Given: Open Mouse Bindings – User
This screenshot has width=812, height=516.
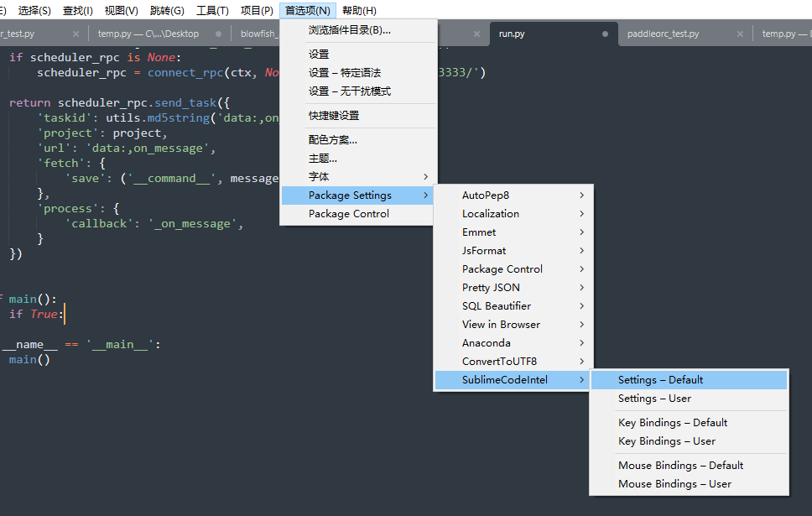Looking at the screenshot, I should coord(690,484).
